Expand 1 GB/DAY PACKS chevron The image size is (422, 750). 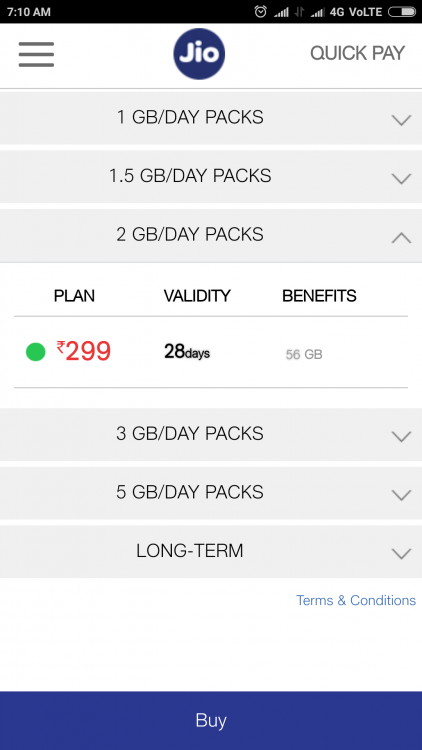[x=401, y=120]
